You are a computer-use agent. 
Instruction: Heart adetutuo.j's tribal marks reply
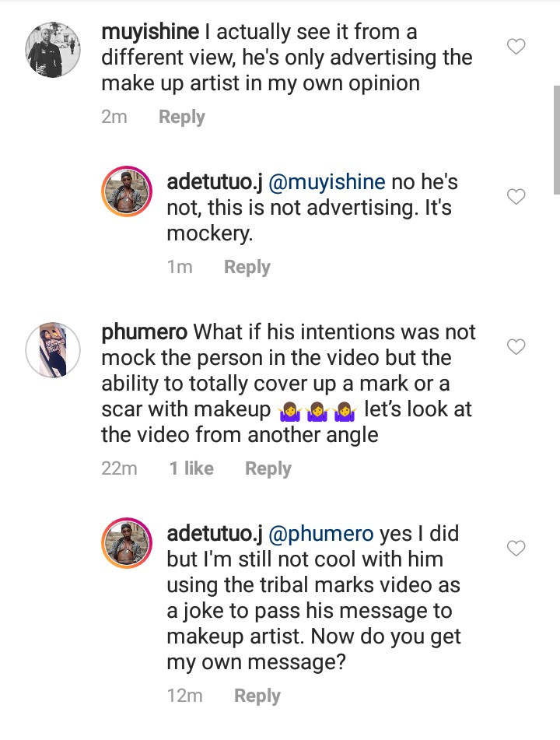[x=516, y=549]
